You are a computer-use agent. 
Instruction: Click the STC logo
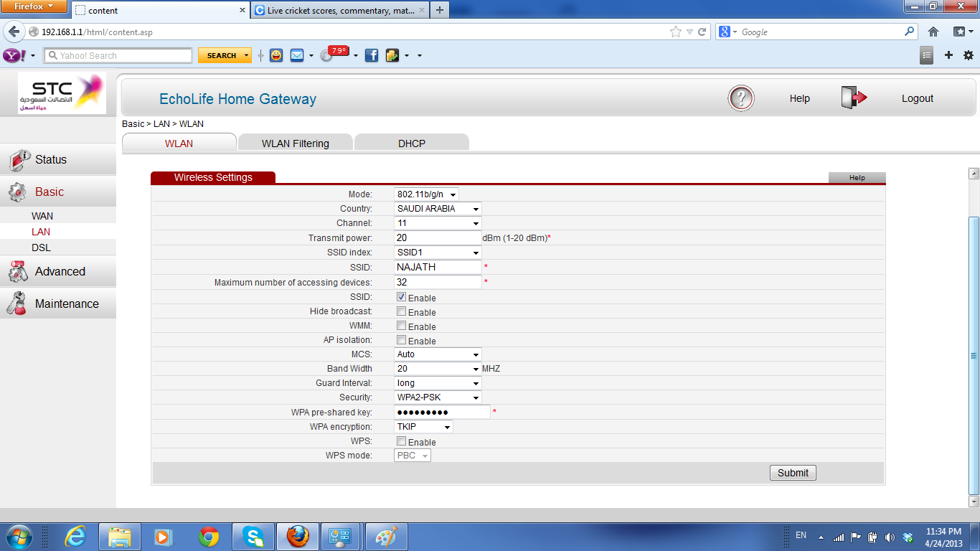pos(62,93)
